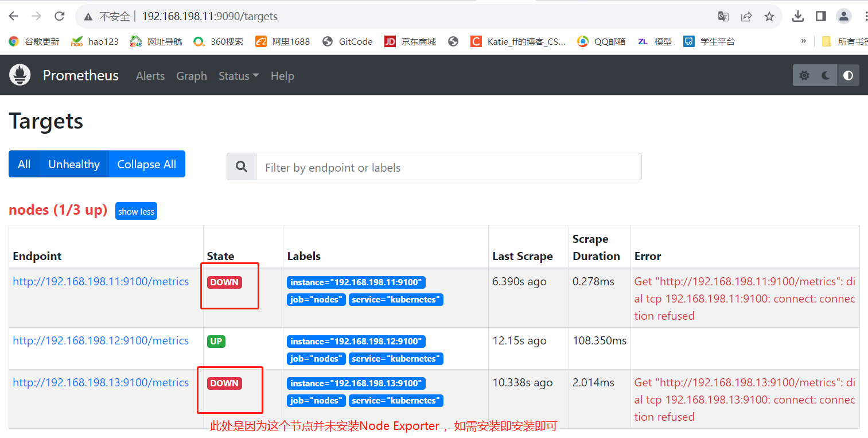Click the "108.350ms" scrape duration value
The height and width of the screenshot is (438, 868).
tap(600, 340)
